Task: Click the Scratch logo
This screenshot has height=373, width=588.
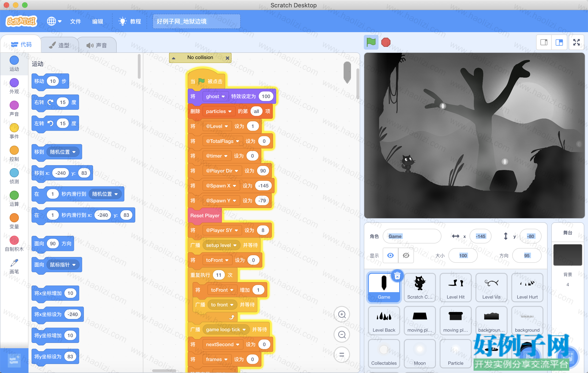Action: pyautogui.click(x=22, y=21)
